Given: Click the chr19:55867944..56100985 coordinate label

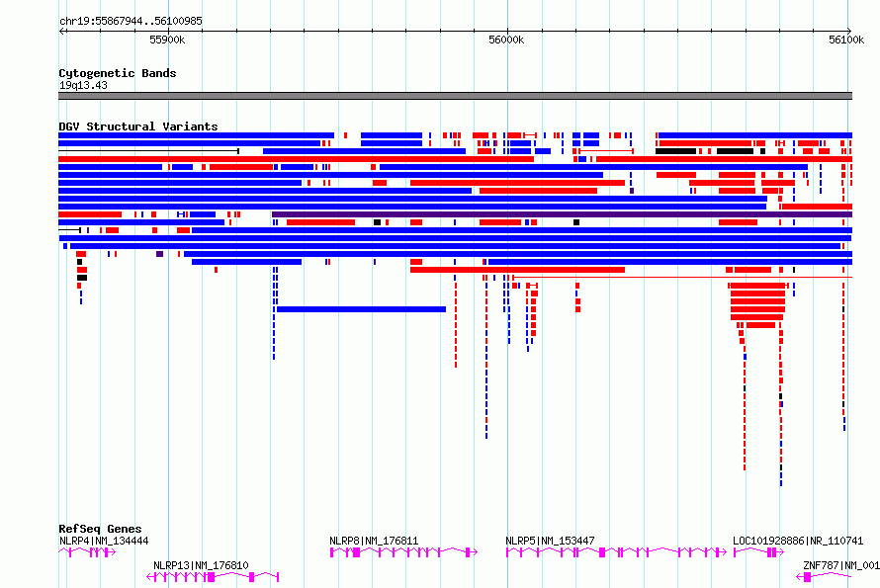Looking at the screenshot, I should tap(131, 21).
